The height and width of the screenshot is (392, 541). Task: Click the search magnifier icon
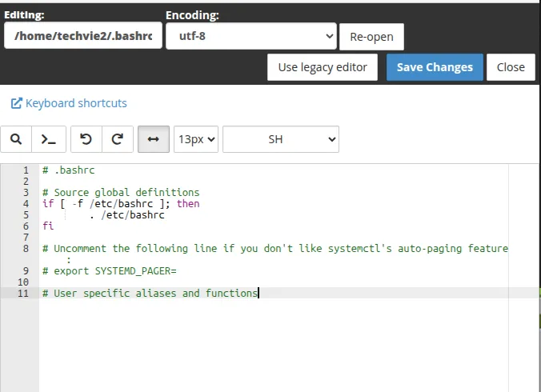pos(16,139)
